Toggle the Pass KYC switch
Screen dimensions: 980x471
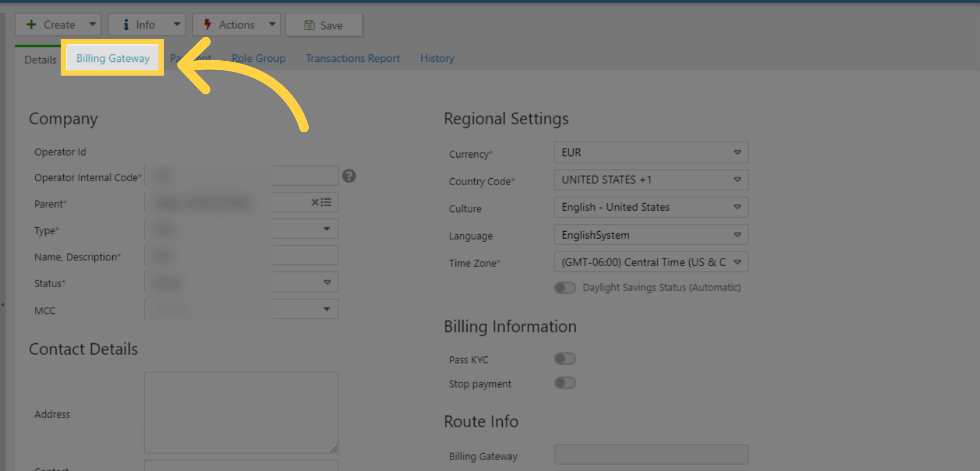tap(565, 359)
